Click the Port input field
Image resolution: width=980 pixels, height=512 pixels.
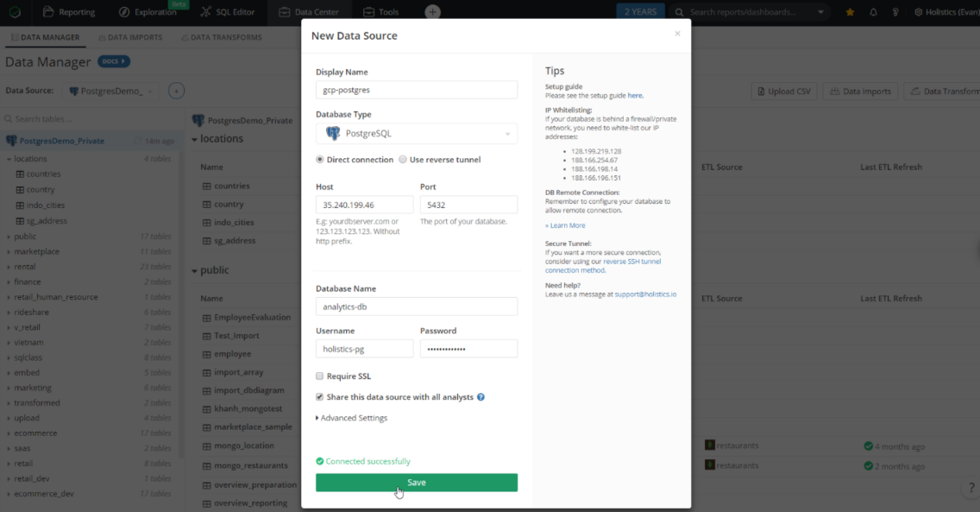pos(468,205)
